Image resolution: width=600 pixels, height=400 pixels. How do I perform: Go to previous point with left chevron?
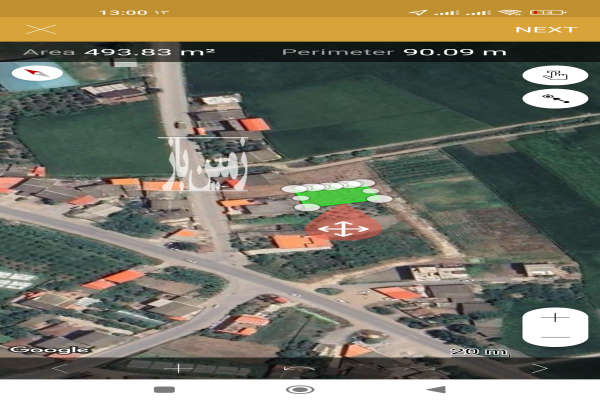tap(58, 368)
